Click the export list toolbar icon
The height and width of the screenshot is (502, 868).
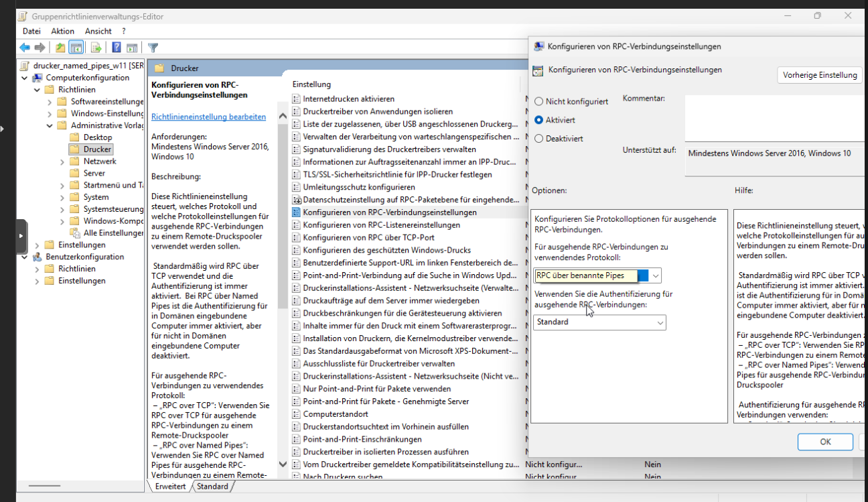click(x=96, y=48)
